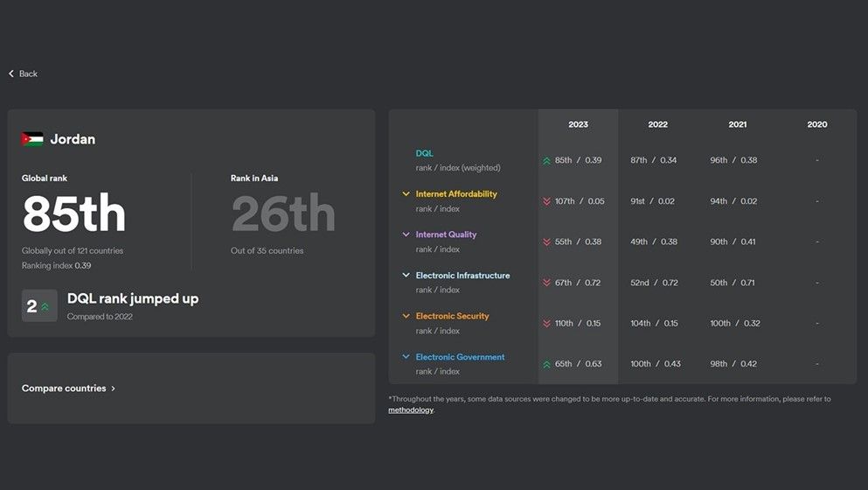Open the methodology link

(x=411, y=410)
